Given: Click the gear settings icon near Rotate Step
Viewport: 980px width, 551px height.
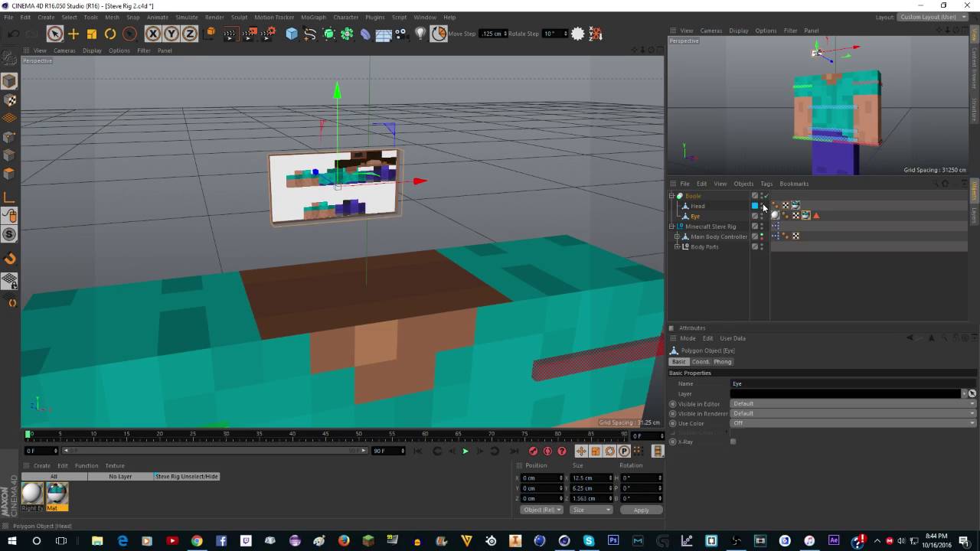Looking at the screenshot, I should pos(578,34).
